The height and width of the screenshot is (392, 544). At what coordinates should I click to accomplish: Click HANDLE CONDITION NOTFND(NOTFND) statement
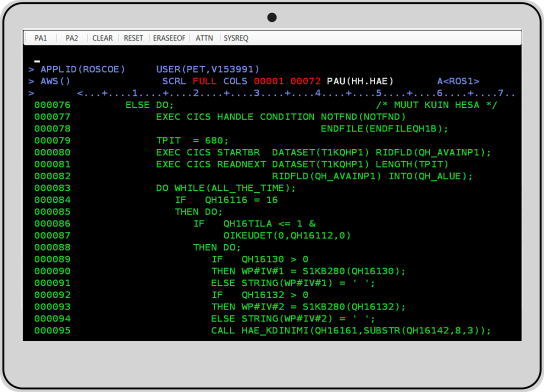[311, 117]
